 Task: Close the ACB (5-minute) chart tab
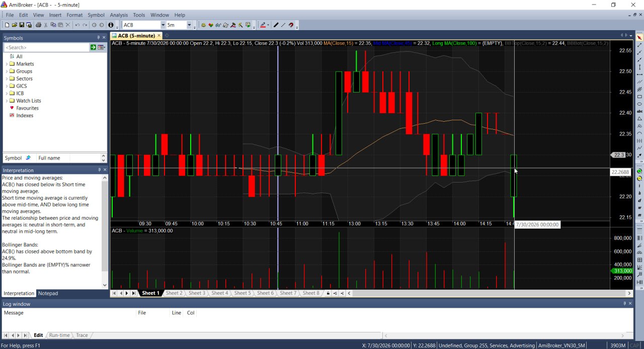click(159, 36)
